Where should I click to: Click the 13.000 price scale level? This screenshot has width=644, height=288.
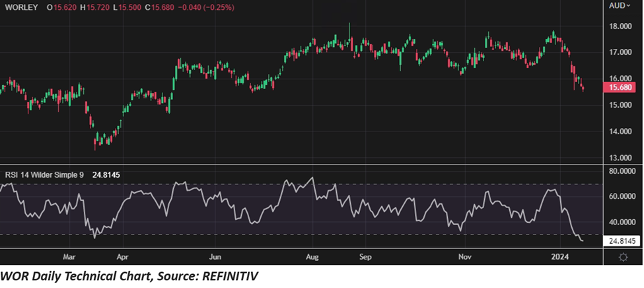pos(622,158)
